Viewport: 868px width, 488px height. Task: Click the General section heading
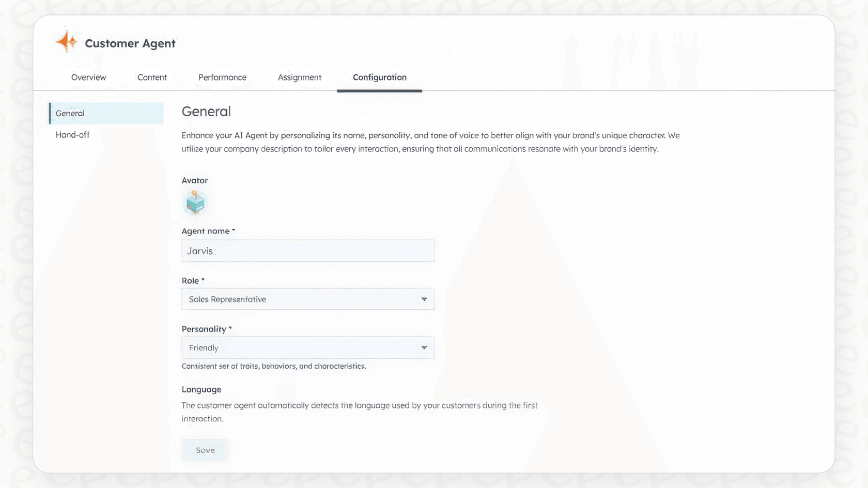pyautogui.click(x=206, y=111)
